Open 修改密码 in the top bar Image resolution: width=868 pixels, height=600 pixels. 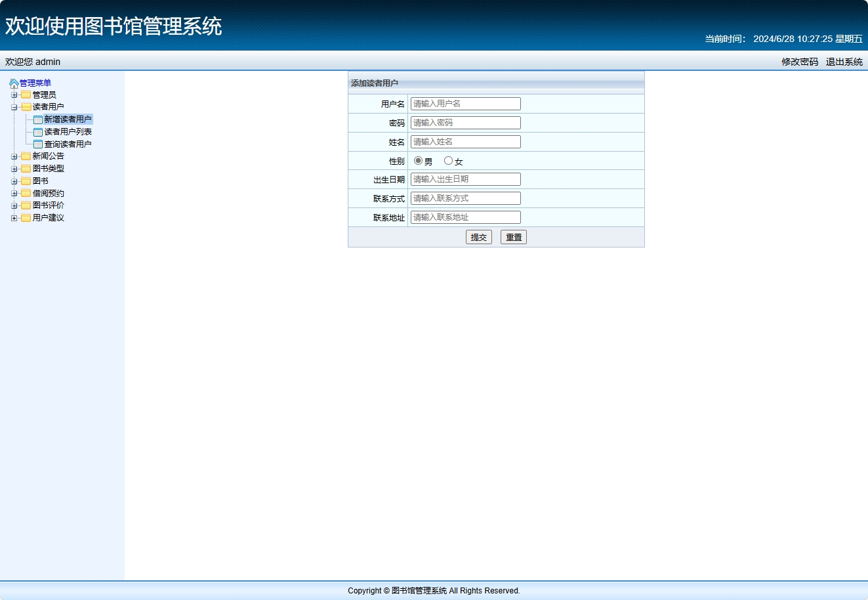[x=800, y=62]
